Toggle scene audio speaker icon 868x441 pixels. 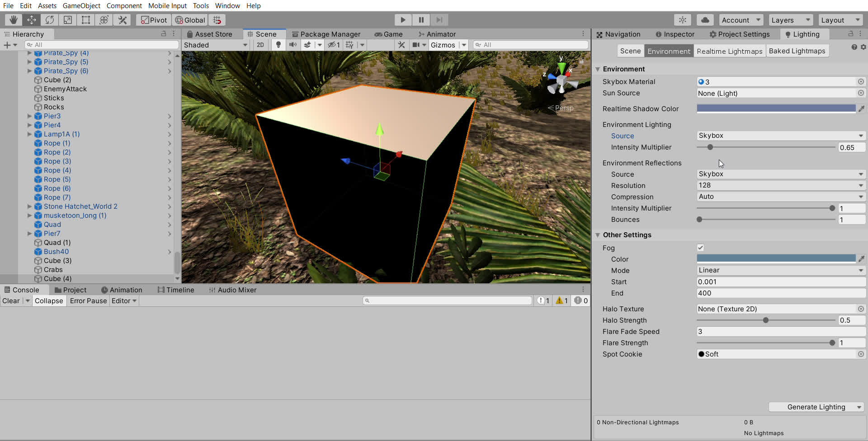coord(293,45)
